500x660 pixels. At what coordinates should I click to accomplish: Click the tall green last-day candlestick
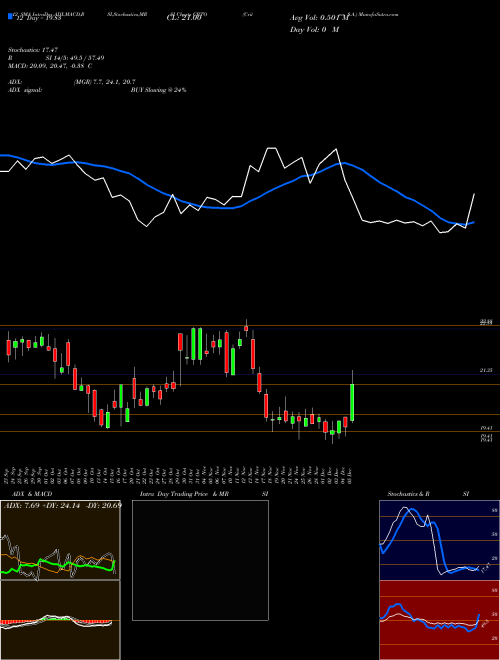click(x=352, y=402)
